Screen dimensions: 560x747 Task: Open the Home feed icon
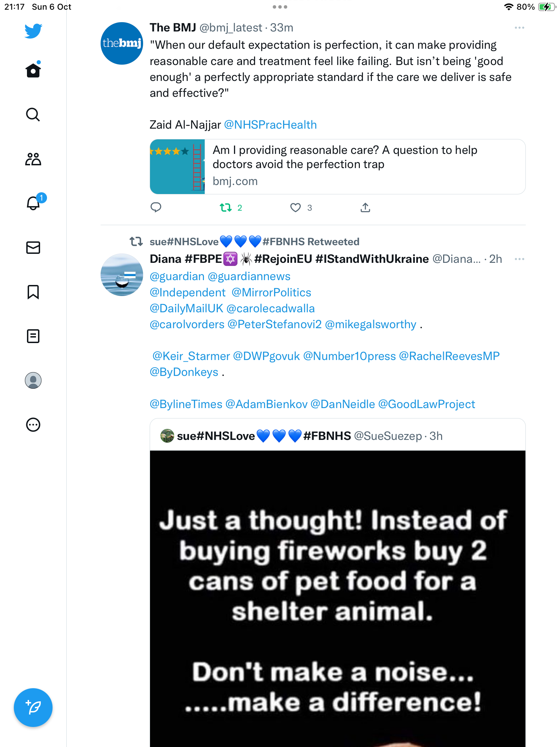(x=33, y=70)
